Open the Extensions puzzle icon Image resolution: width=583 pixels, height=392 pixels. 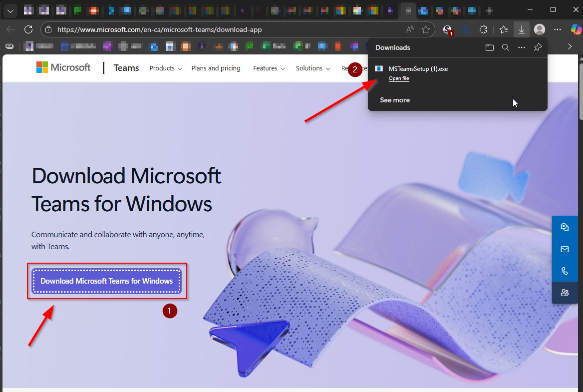483,29
